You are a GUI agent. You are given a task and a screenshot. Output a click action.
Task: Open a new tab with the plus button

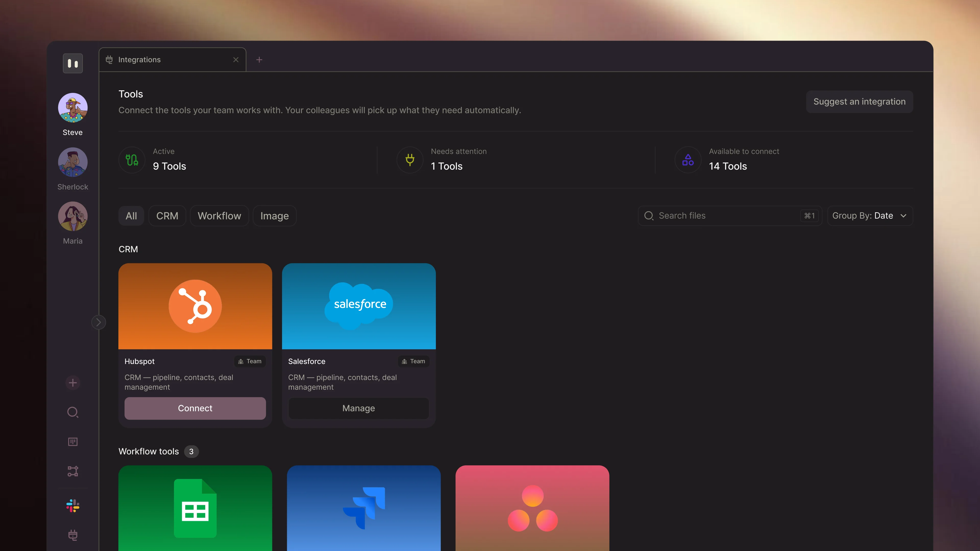click(x=259, y=60)
